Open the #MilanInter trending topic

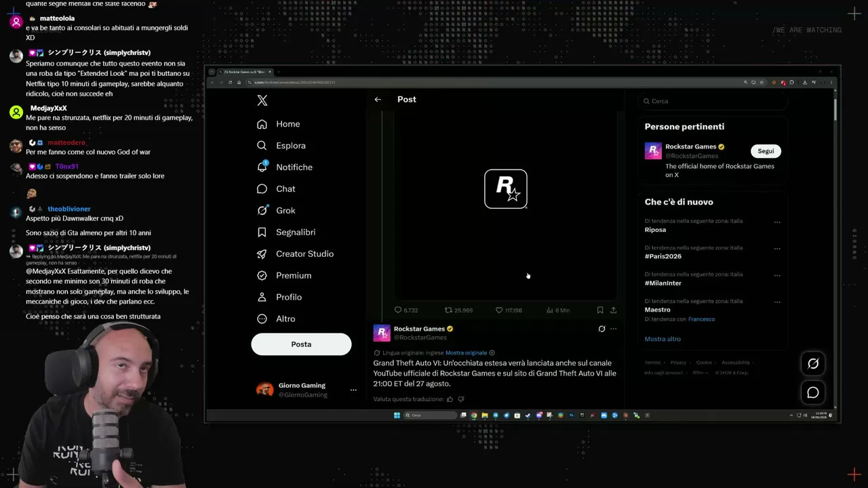point(663,283)
